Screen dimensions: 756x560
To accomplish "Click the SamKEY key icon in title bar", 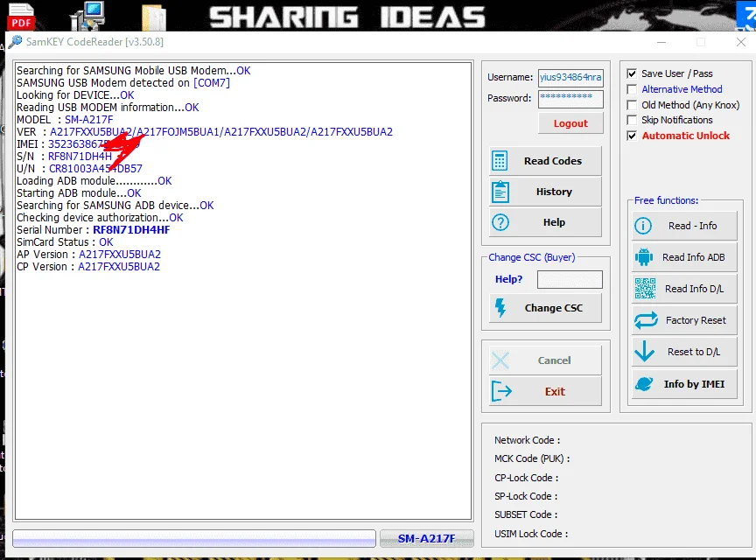I will pos(15,41).
